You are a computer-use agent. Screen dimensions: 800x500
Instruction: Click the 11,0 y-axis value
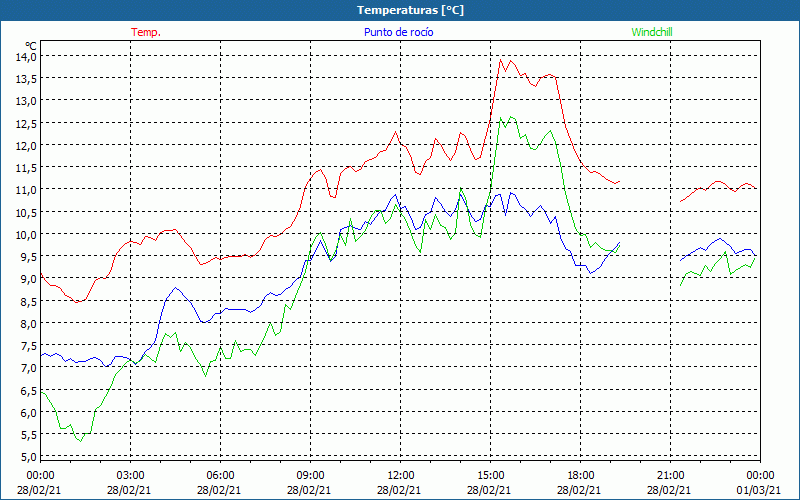[26, 190]
